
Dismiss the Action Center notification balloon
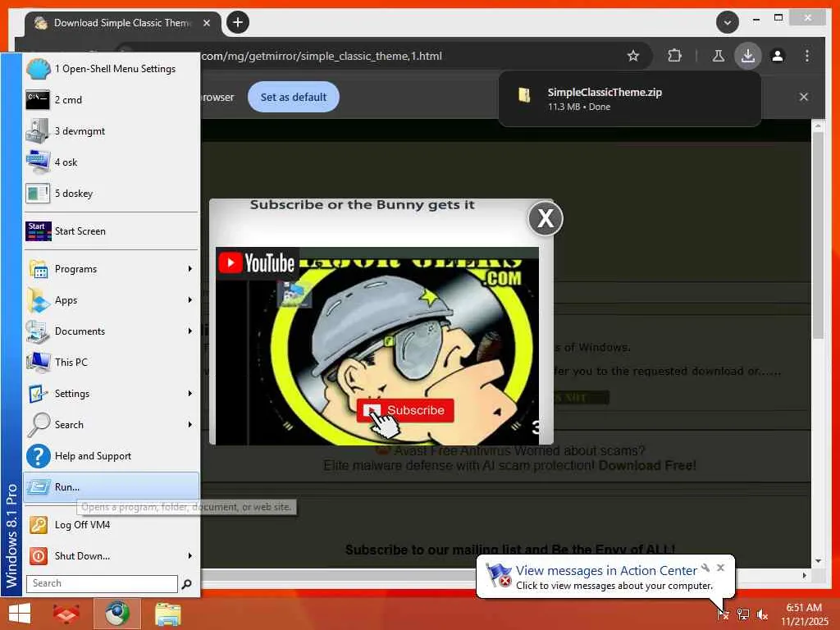point(720,568)
